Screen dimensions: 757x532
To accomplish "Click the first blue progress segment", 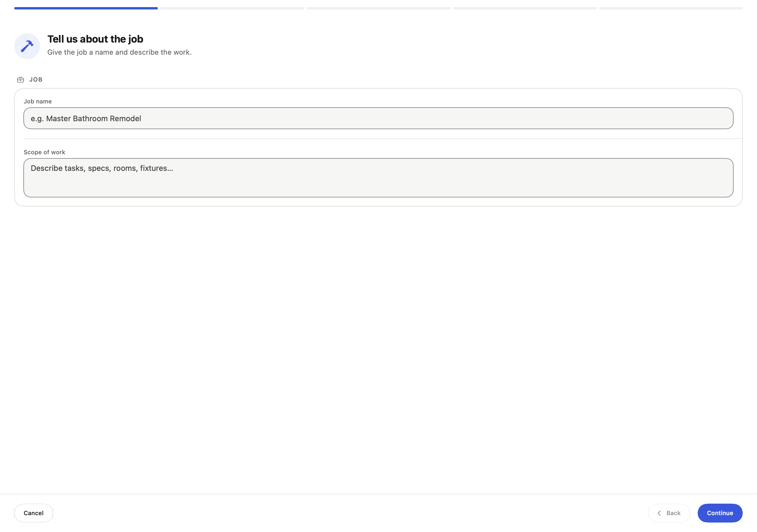I will (x=86, y=8).
